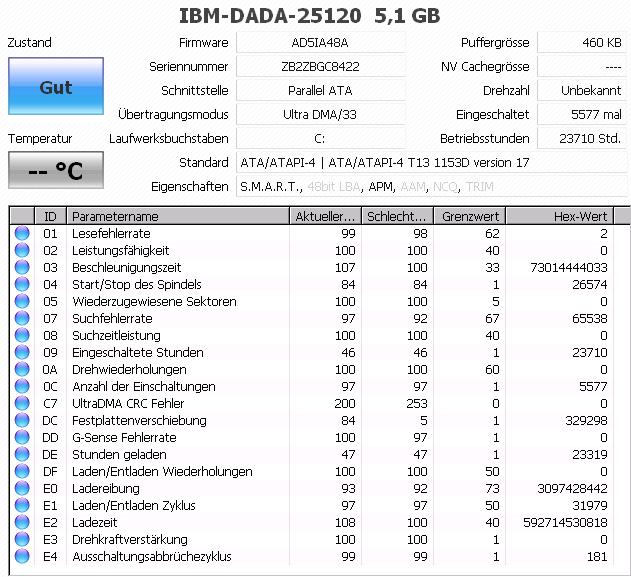Image resolution: width=631 pixels, height=577 pixels.
Task: Select the Lesefehlerrate parameter name
Action: (x=111, y=233)
